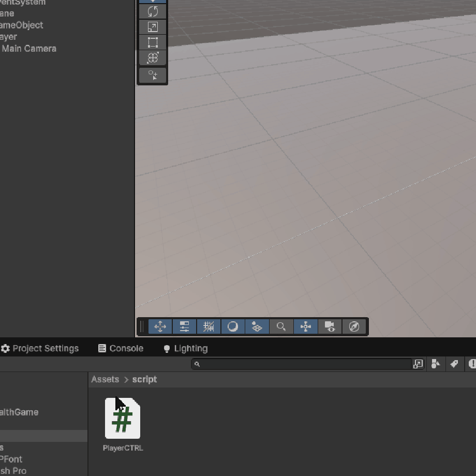The image size is (476, 476).
Task: Select the PlayerCTRL C# script thumbnail
Action: coord(123,419)
